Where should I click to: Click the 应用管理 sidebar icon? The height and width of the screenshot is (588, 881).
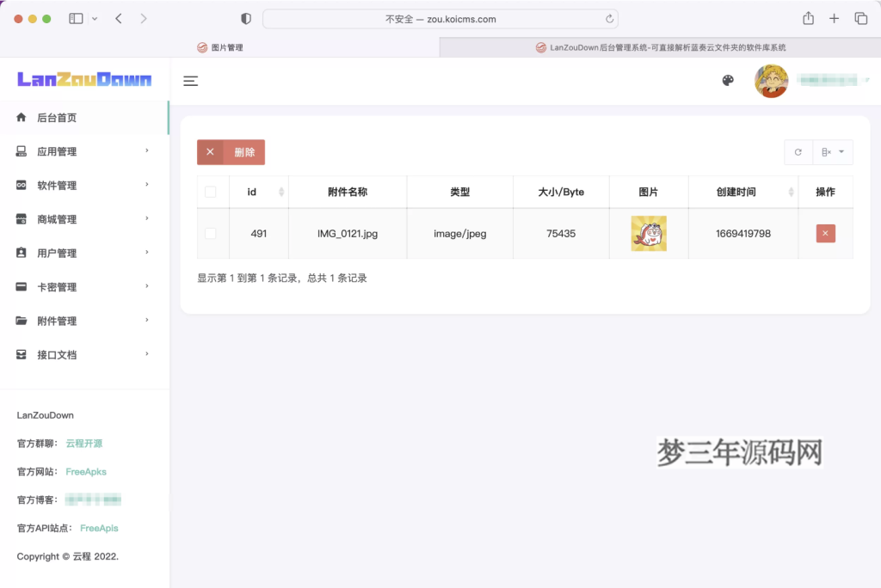click(20, 150)
